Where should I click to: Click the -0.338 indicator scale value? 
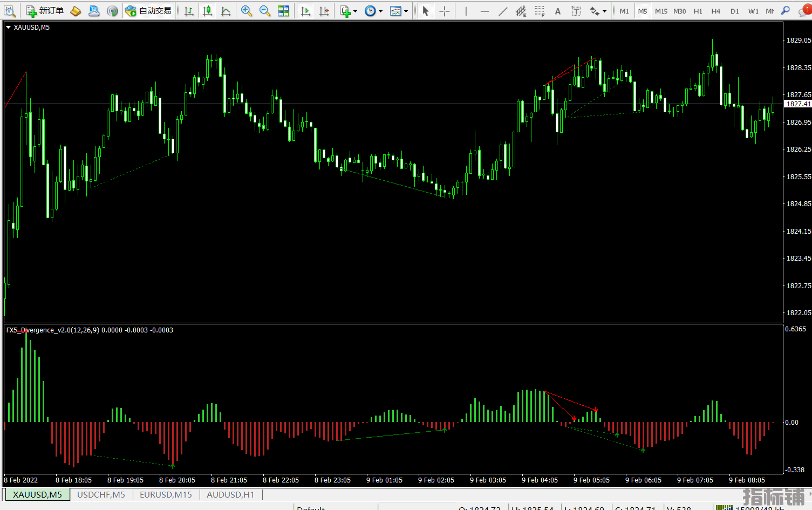(x=794, y=470)
